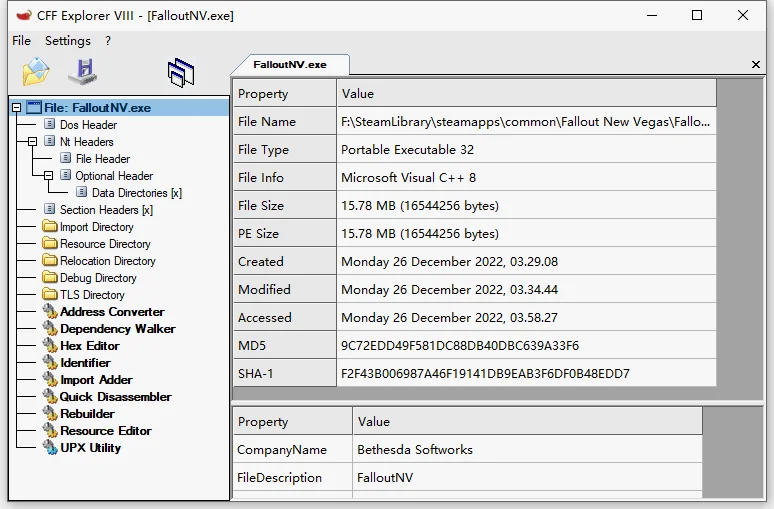
Task: Click the Dependency Walker tool icon
Action: click(50, 328)
